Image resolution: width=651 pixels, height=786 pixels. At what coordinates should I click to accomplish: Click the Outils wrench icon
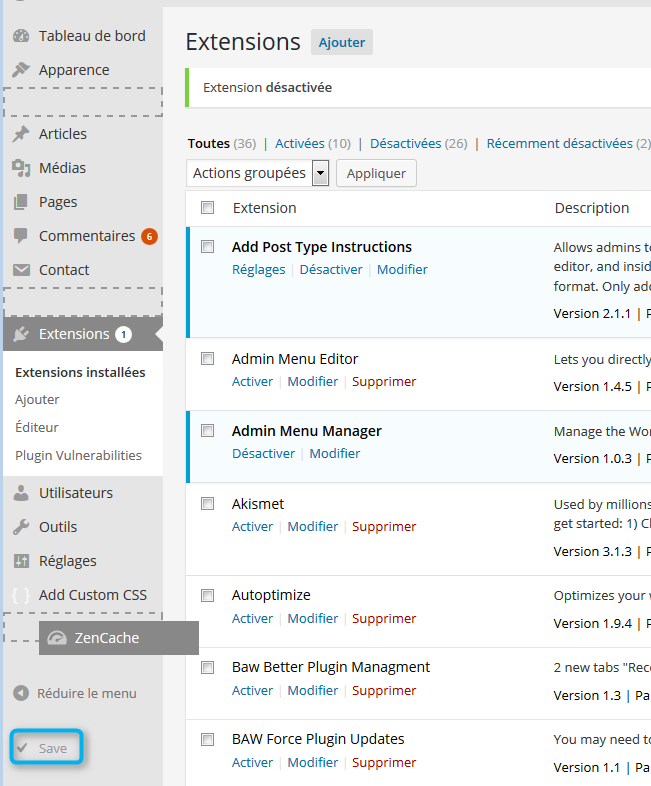tap(21, 527)
